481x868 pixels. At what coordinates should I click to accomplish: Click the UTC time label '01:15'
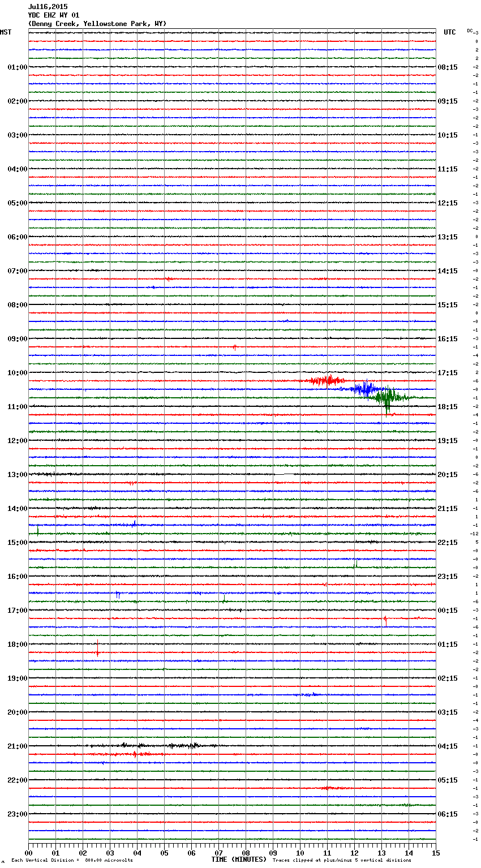point(448,644)
